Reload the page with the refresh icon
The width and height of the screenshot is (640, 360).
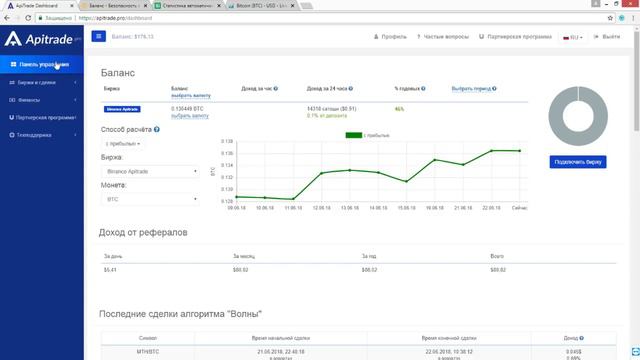[x=28, y=18]
